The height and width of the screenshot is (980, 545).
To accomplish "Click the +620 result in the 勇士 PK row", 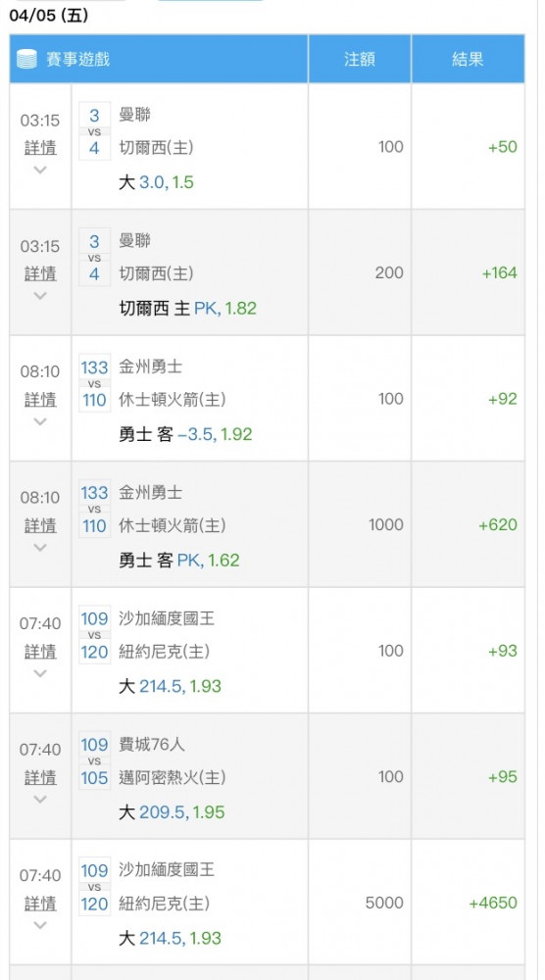I will 498,525.
